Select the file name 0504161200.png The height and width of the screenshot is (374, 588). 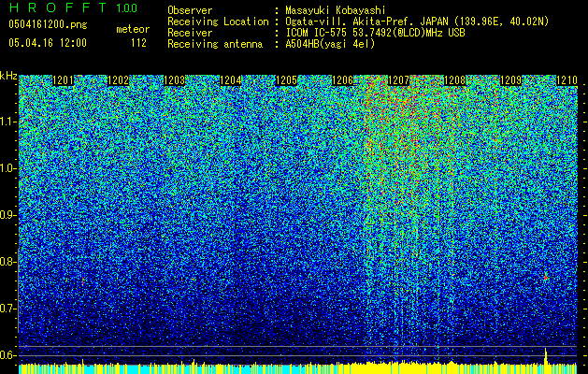click(48, 24)
